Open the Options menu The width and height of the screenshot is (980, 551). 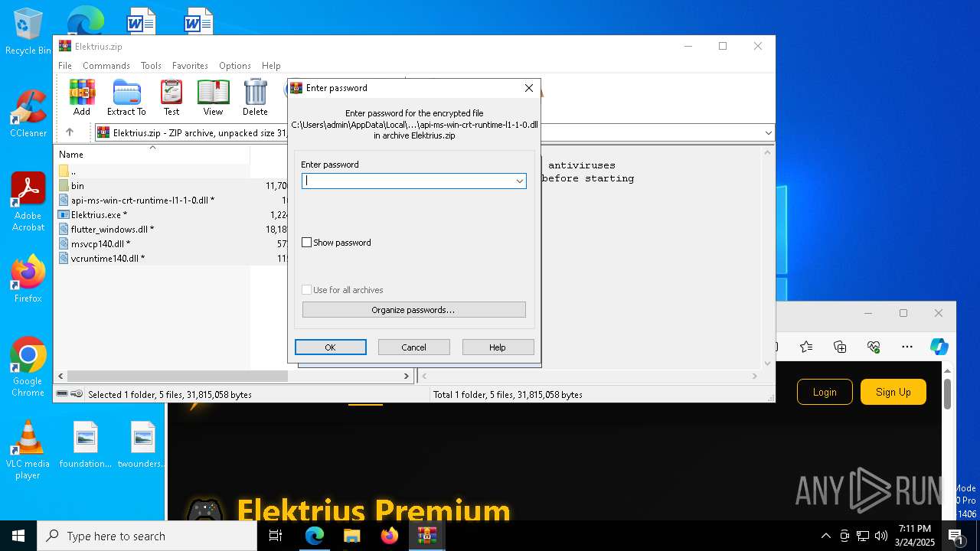pos(235,66)
